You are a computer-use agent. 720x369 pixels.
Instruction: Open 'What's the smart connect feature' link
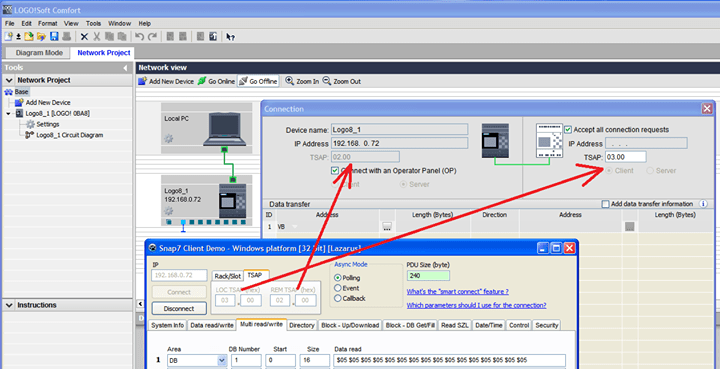point(457,291)
